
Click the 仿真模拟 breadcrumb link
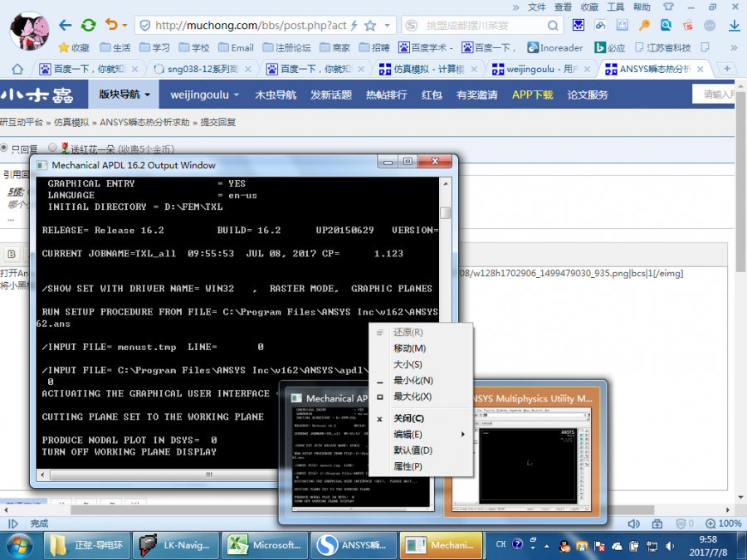pos(71,123)
